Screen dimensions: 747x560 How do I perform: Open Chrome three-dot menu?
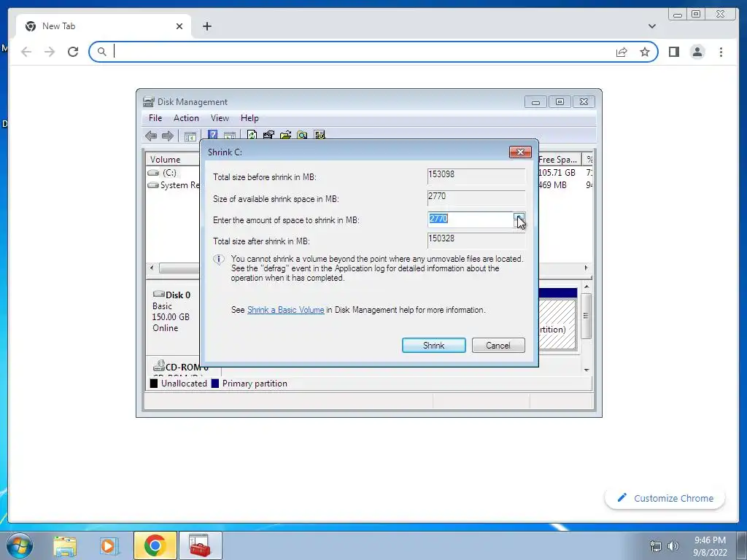click(721, 52)
